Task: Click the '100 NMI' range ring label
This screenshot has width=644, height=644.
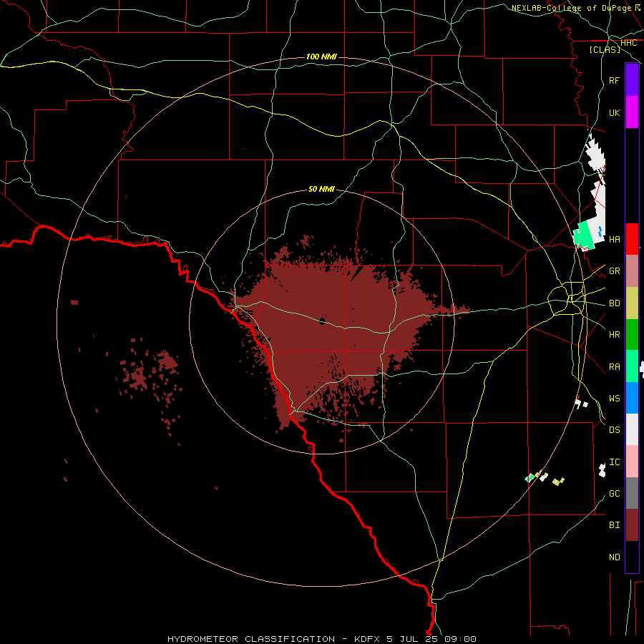Action: (321, 57)
